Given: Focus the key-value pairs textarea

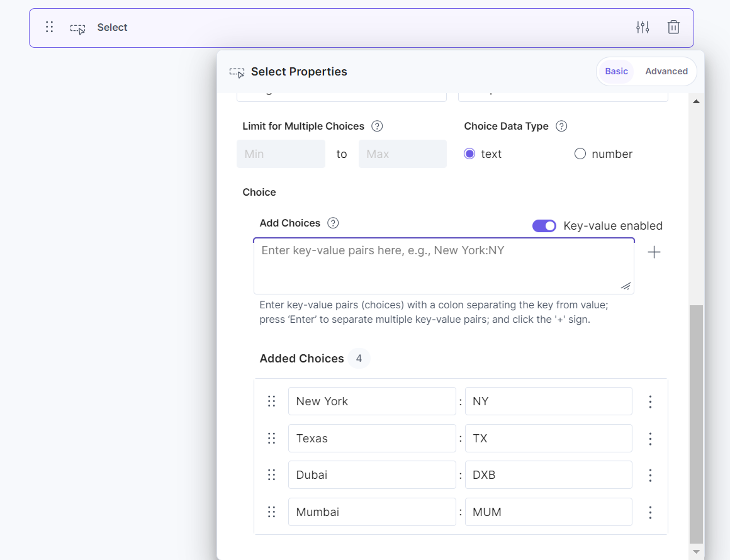Looking at the screenshot, I should (x=444, y=266).
